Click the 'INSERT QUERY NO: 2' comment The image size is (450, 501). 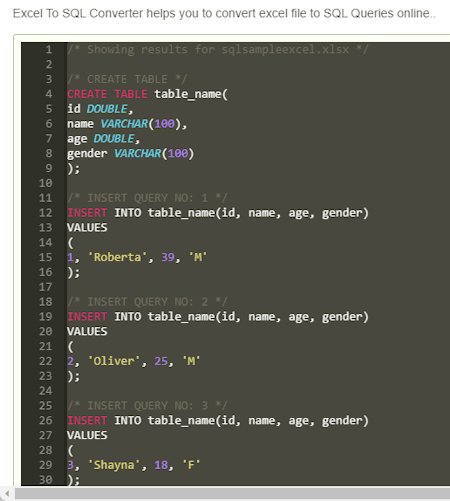tap(147, 302)
